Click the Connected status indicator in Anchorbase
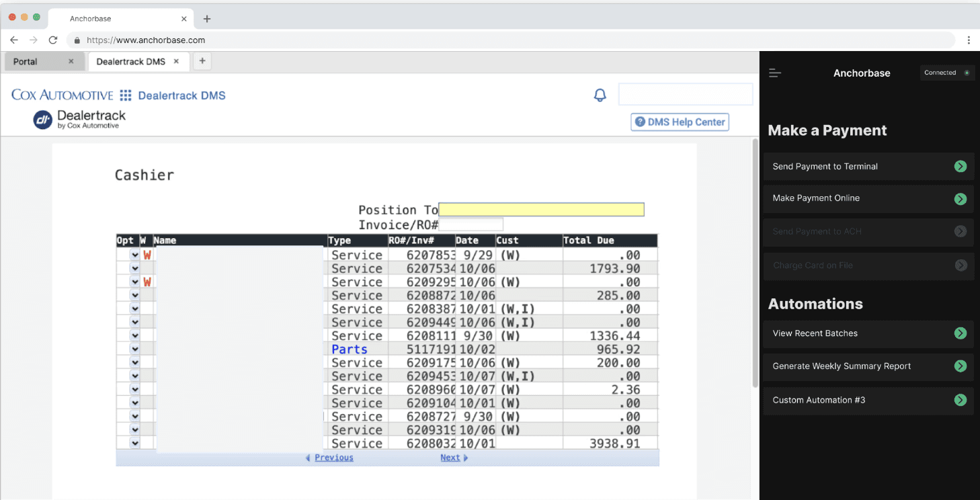This screenshot has width=980, height=500. [x=946, y=72]
